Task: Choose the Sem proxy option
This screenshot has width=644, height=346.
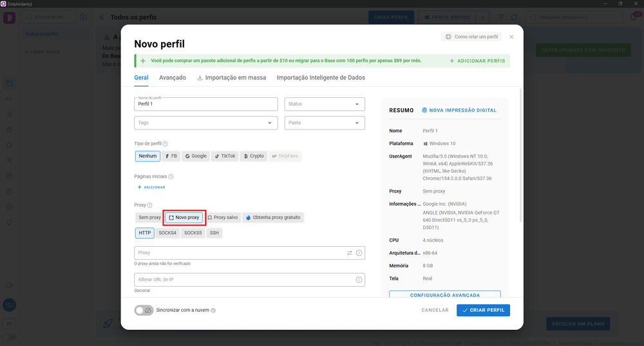Action: point(149,217)
